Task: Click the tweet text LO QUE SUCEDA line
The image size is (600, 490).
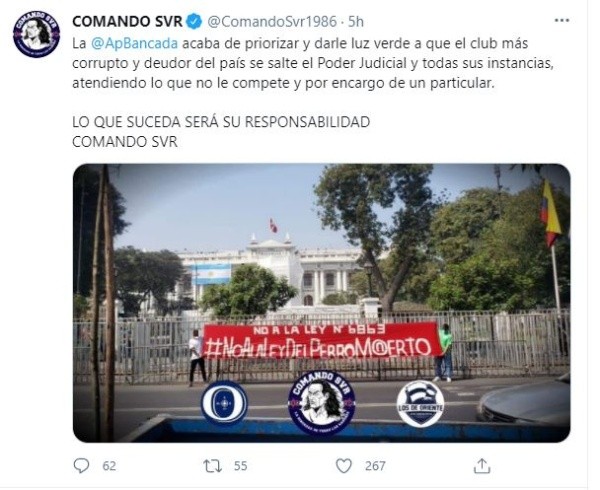Action: [221, 122]
